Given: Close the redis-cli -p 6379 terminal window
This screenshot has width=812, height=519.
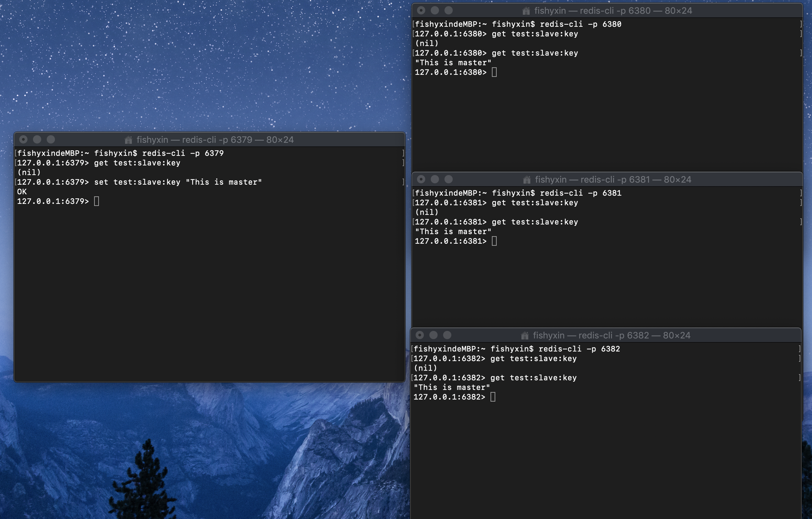Looking at the screenshot, I should [x=23, y=139].
